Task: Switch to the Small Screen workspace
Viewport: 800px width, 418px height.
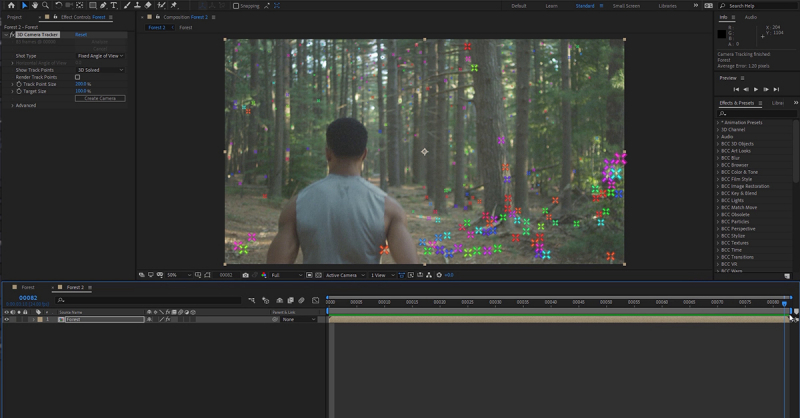Action: coord(626,5)
